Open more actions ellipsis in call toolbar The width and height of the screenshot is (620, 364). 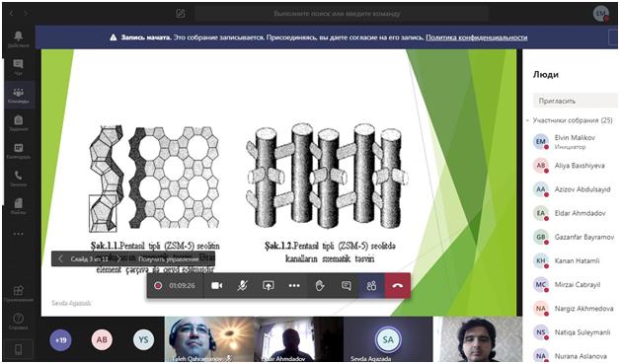(294, 285)
